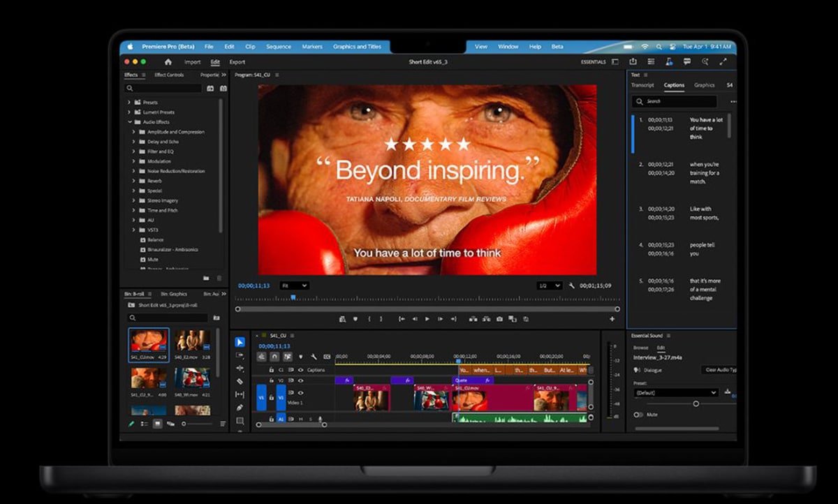
Task: Switch bin to Icon View
Action: pos(157,424)
